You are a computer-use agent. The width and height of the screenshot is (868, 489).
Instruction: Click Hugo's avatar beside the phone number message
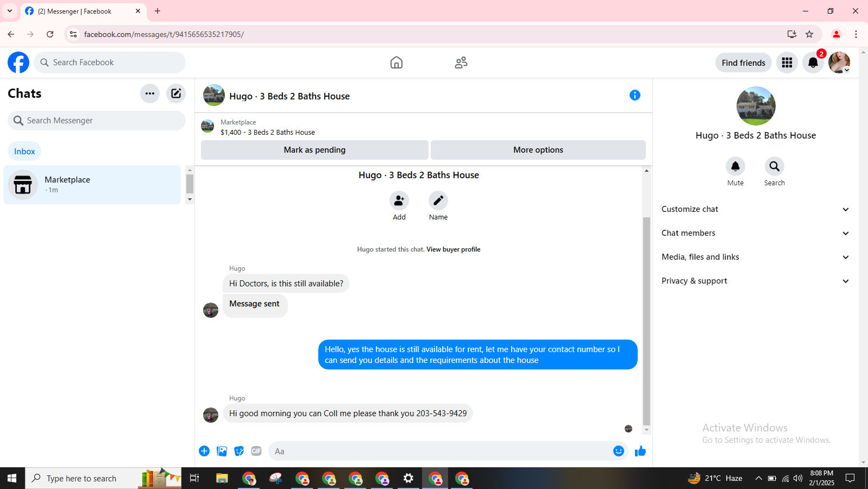(x=211, y=415)
